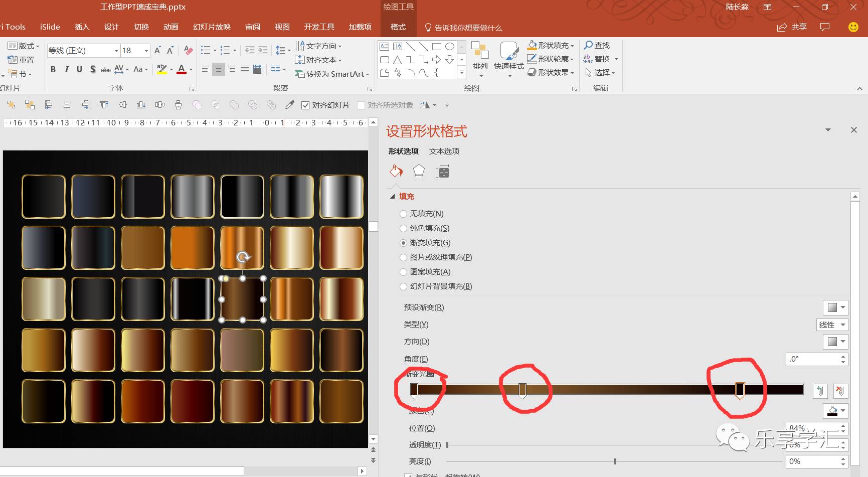Select the 幻灯片背景填充(B) radio button
Screen dimensions: 868x477
[403, 286]
